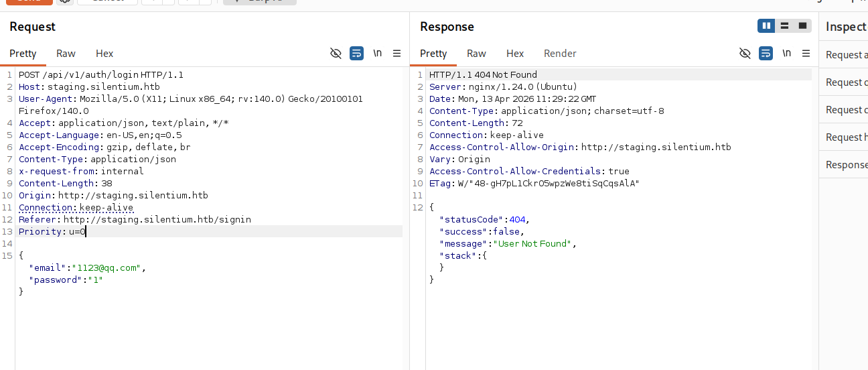The width and height of the screenshot is (868, 370).
Task: Click the "message":"User Not Found" line
Action: (508, 244)
